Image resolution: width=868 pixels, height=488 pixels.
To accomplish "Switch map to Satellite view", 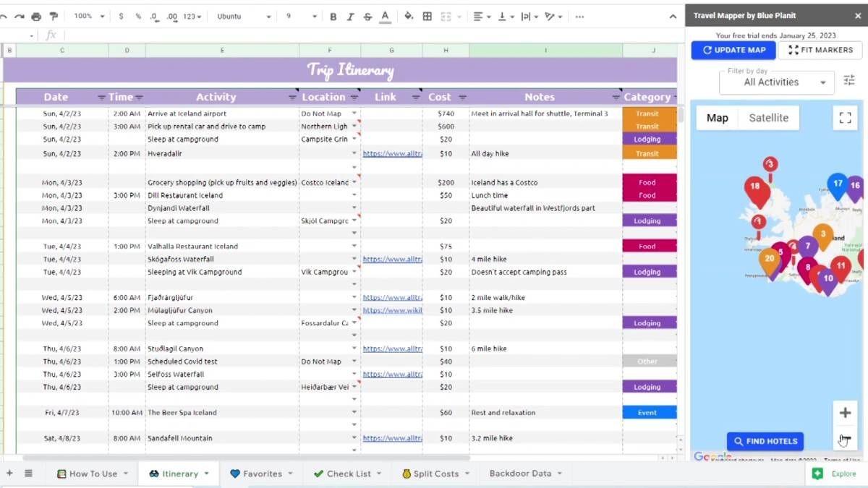I will click(769, 118).
